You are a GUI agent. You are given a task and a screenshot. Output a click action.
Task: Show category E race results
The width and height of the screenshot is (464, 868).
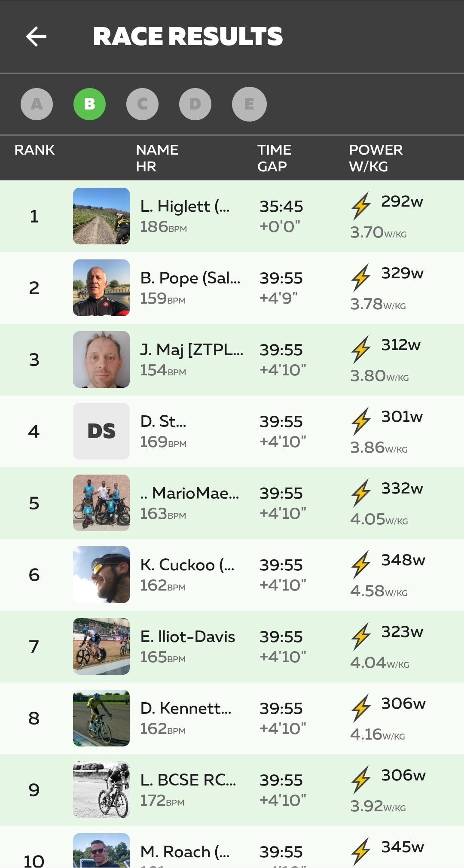click(249, 104)
